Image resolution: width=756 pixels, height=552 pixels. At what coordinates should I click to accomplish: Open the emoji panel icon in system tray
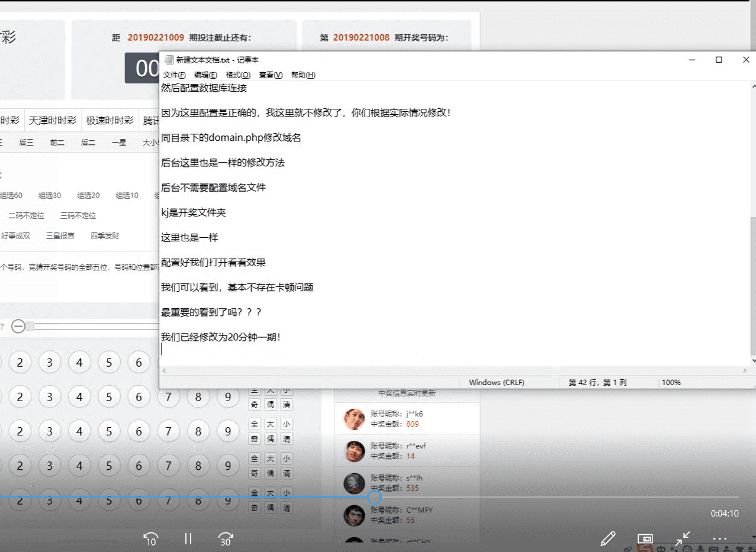pyautogui.click(x=687, y=548)
